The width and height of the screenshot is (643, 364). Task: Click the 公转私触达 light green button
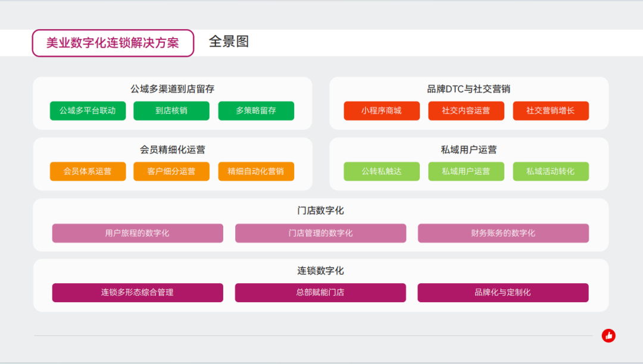pos(382,171)
